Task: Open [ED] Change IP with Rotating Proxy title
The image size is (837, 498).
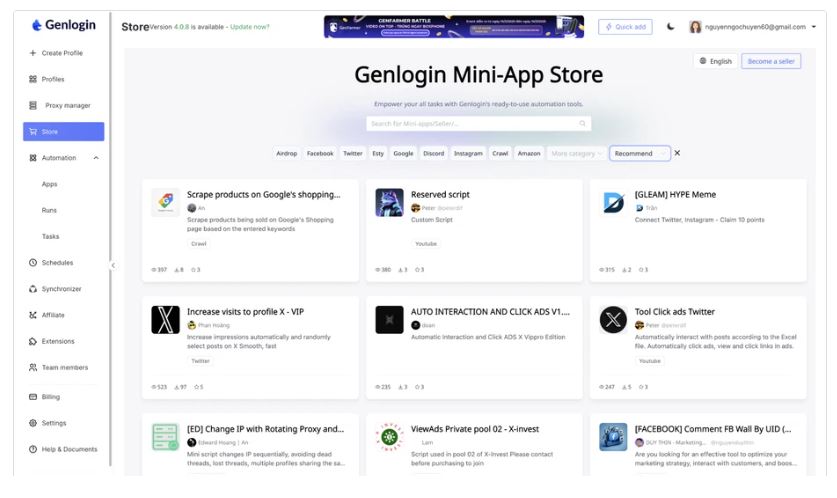Action: [265, 429]
